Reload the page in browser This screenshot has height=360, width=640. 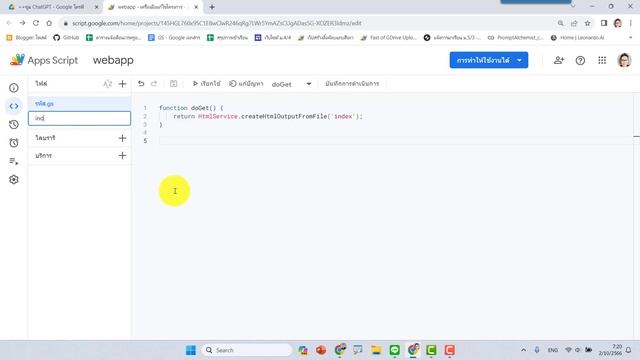pos(36,23)
